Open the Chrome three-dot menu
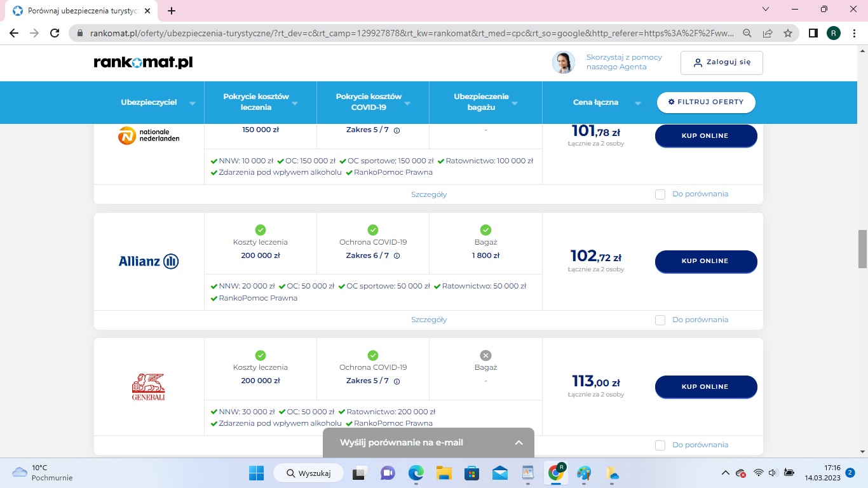This screenshot has height=488, width=868. 854,33
